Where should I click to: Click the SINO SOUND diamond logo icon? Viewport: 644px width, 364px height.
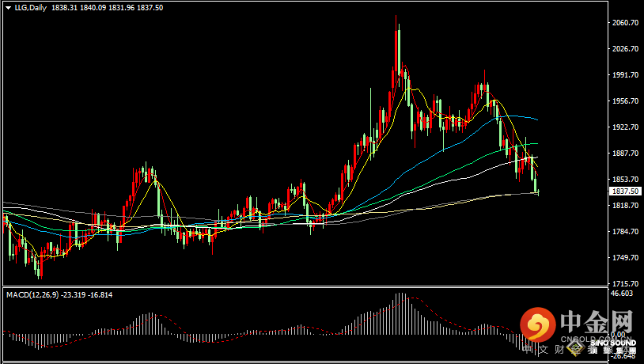click(x=603, y=334)
